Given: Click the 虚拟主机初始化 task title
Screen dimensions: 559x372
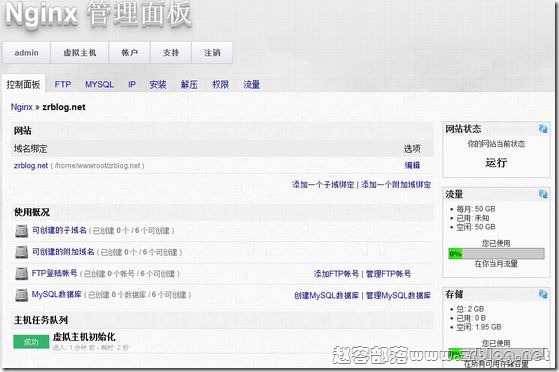Looking at the screenshot, I should [x=84, y=337].
